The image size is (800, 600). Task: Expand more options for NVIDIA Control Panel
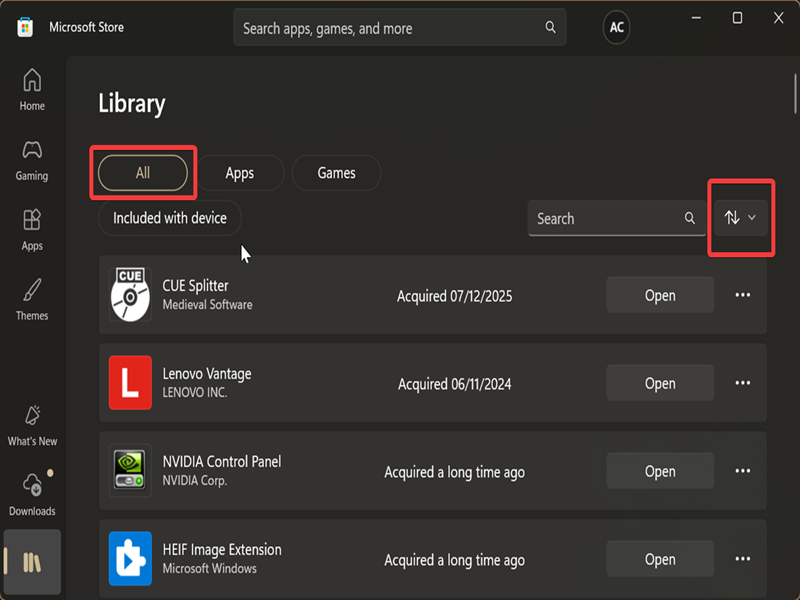tap(742, 472)
